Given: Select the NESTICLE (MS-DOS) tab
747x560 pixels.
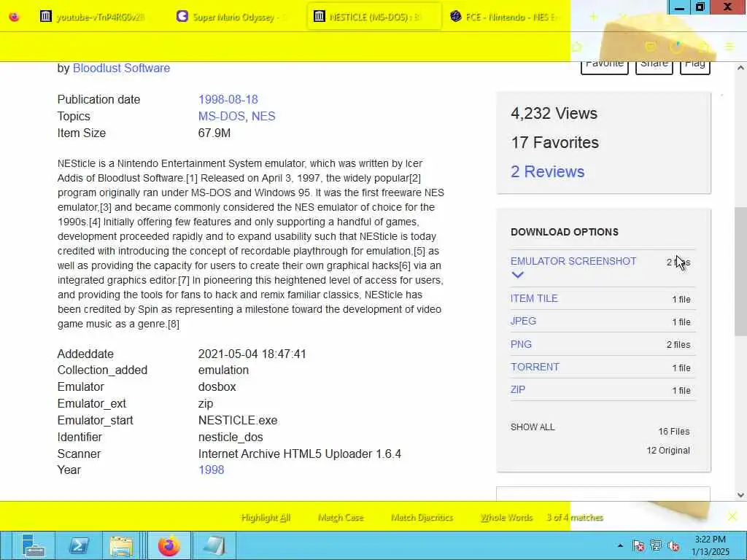Looking at the screenshot, I should 374,17.
